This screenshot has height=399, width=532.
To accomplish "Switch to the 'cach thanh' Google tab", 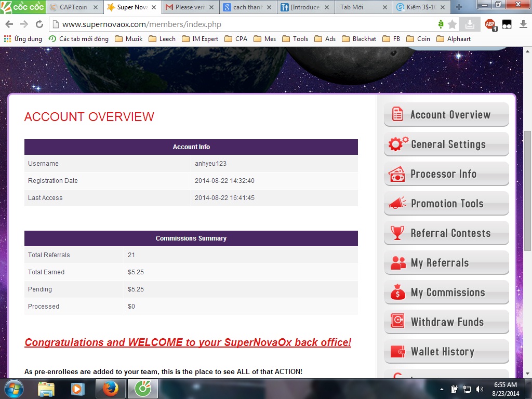I will click(248, 7).
